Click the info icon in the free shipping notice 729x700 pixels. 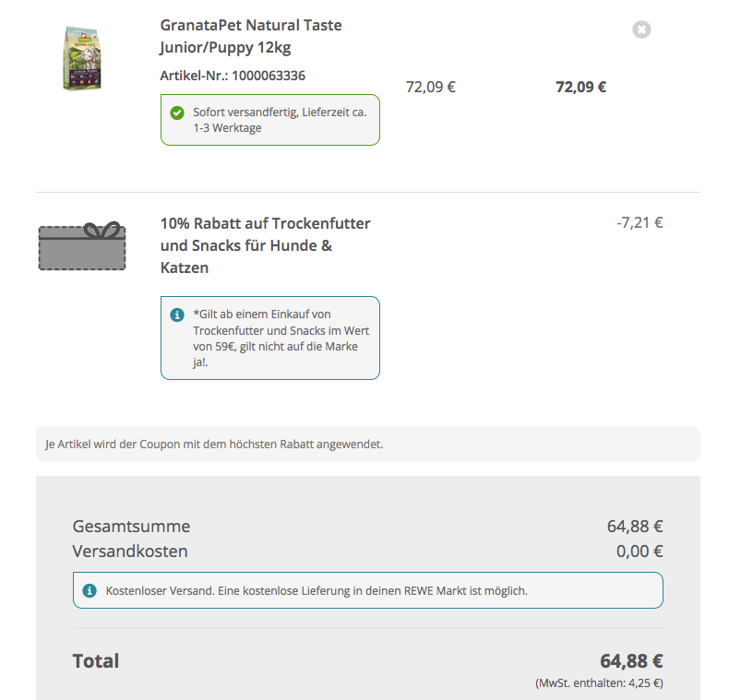click(90, 590)
